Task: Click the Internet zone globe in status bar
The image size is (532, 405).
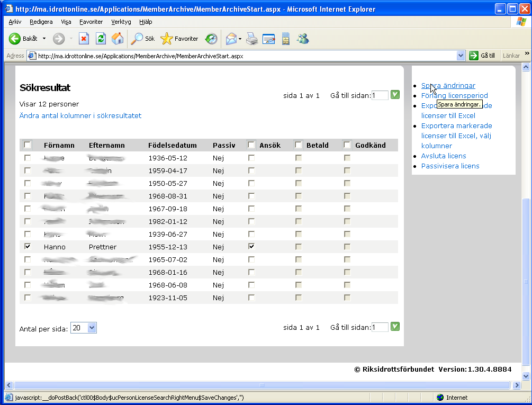Action: (x=440, y=397)
